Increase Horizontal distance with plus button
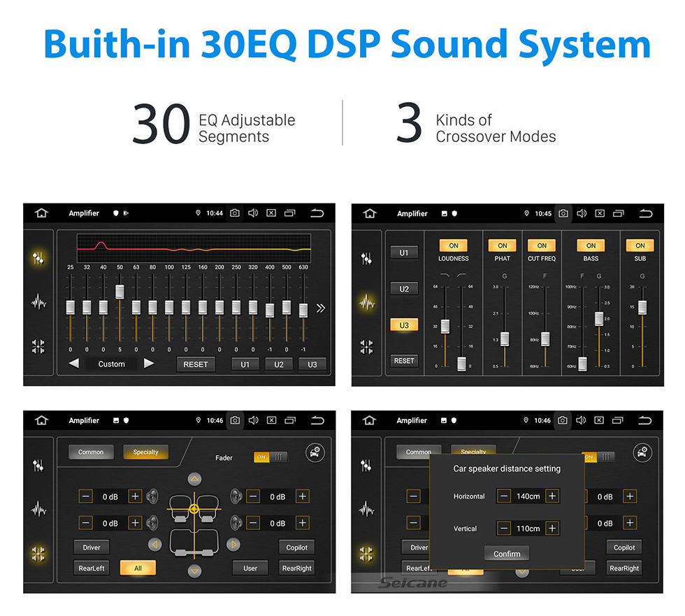 point(552,496)
